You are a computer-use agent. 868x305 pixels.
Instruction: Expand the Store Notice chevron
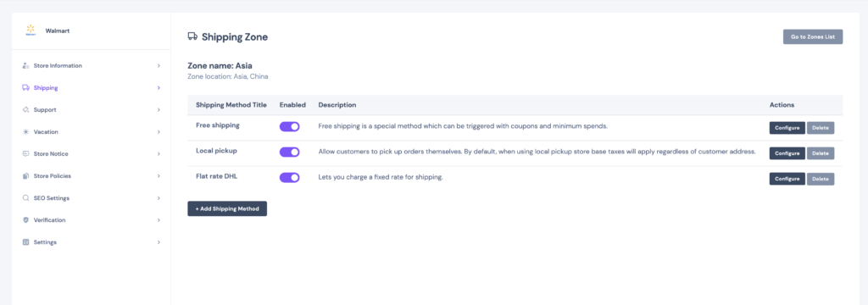[159, 154]
